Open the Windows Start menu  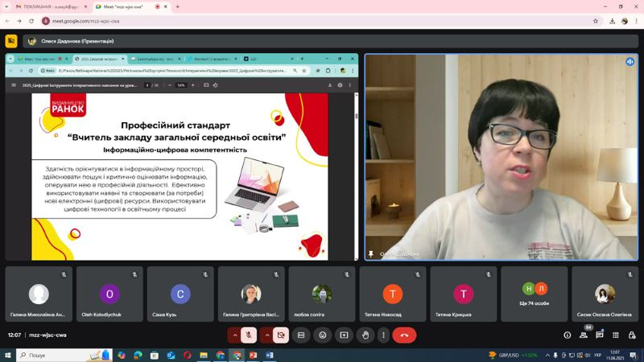(7, 355)
